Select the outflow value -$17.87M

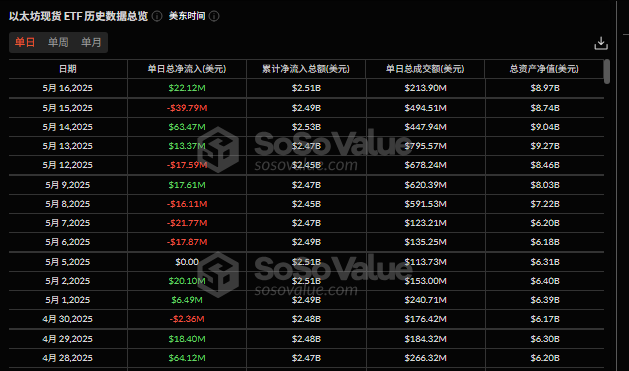(x=187, y=242)
